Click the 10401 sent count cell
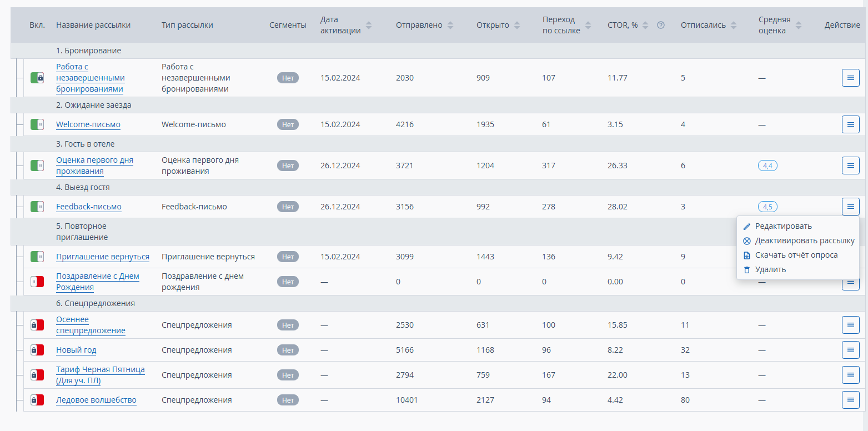Image resolution: width=868 pixels, height=431 pixels. [x=407, y=400]
